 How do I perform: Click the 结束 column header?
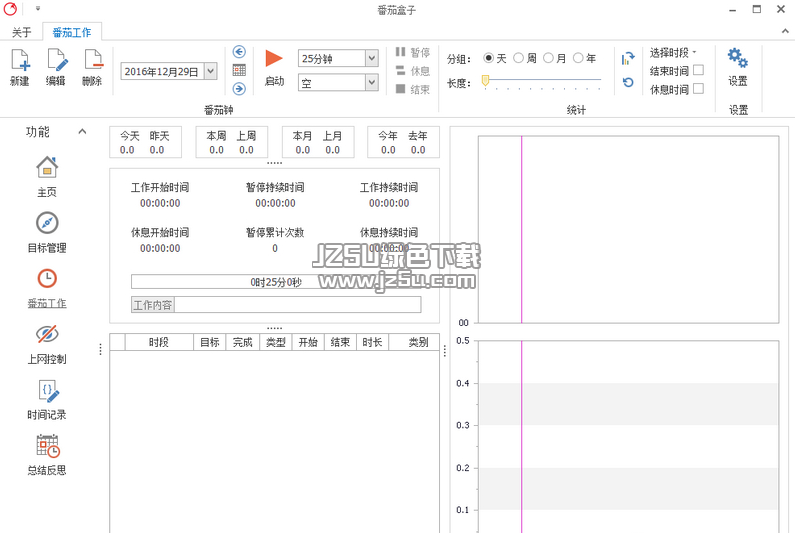tap(340, 342)
